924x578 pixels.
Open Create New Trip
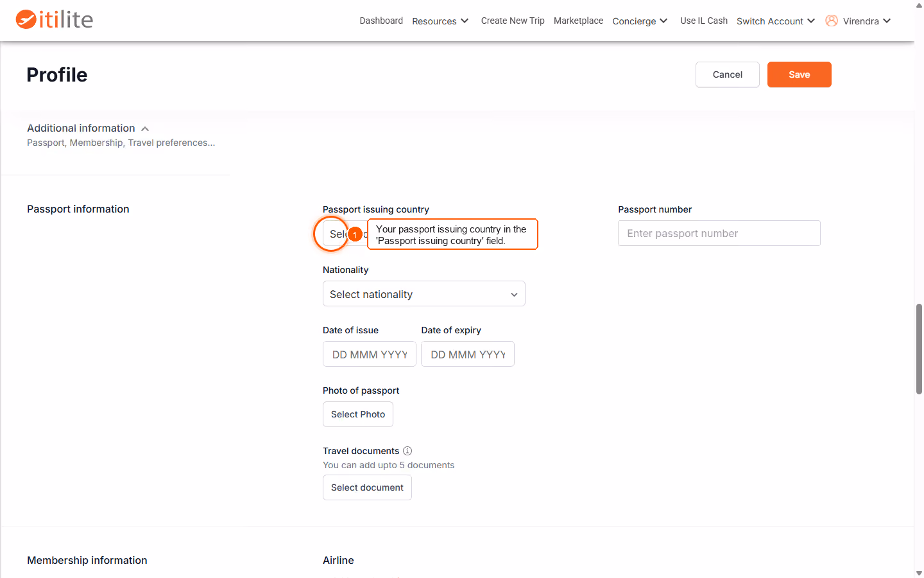pyautogui.click(x=513, y=21)
